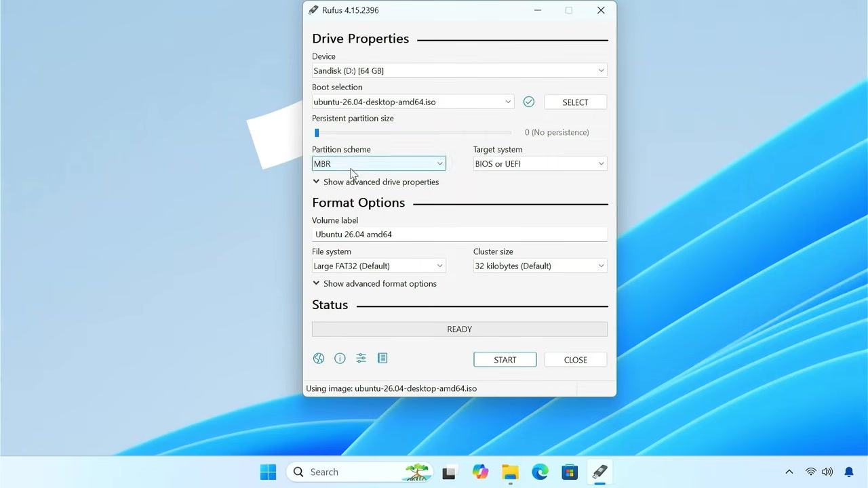Image resolution: width=868 pixels, height=488 pixels.
Task: Click the "Format Options" heading
Action: [x=359, y=203]
